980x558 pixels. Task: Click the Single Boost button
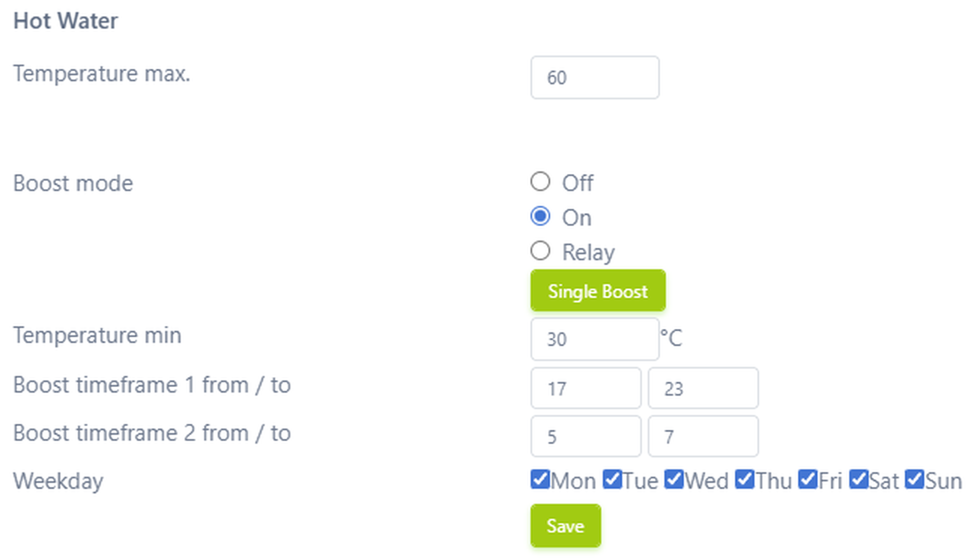(597, 291)
